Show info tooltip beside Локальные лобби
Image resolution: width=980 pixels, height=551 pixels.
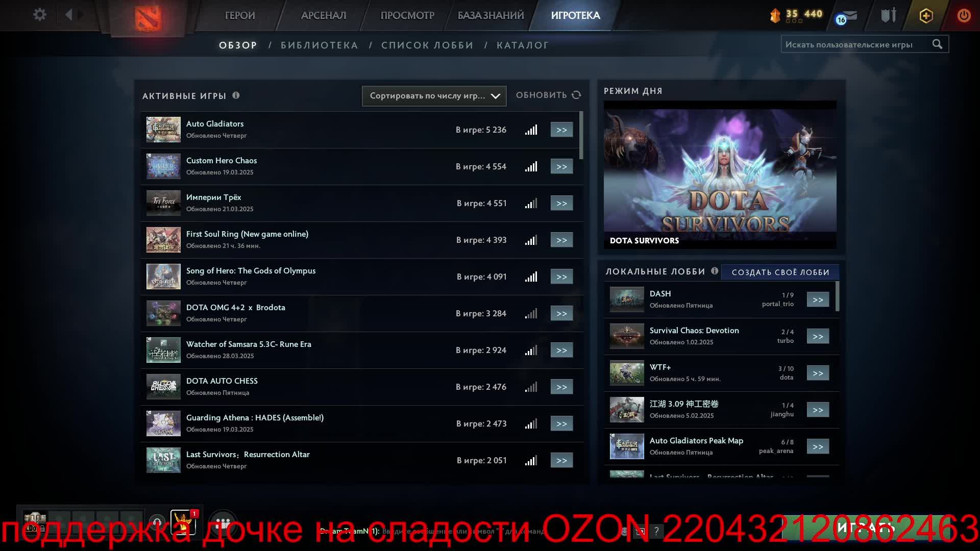715,271
